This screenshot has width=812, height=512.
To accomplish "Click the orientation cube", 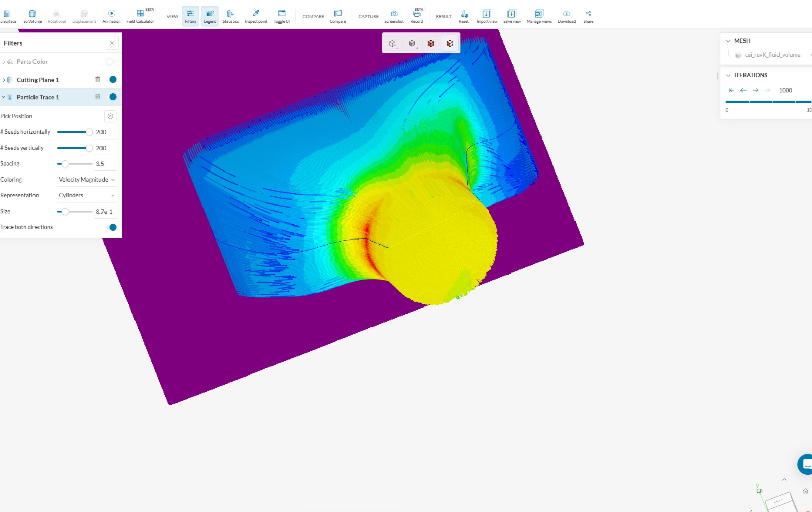I will [x=781, y=501].
